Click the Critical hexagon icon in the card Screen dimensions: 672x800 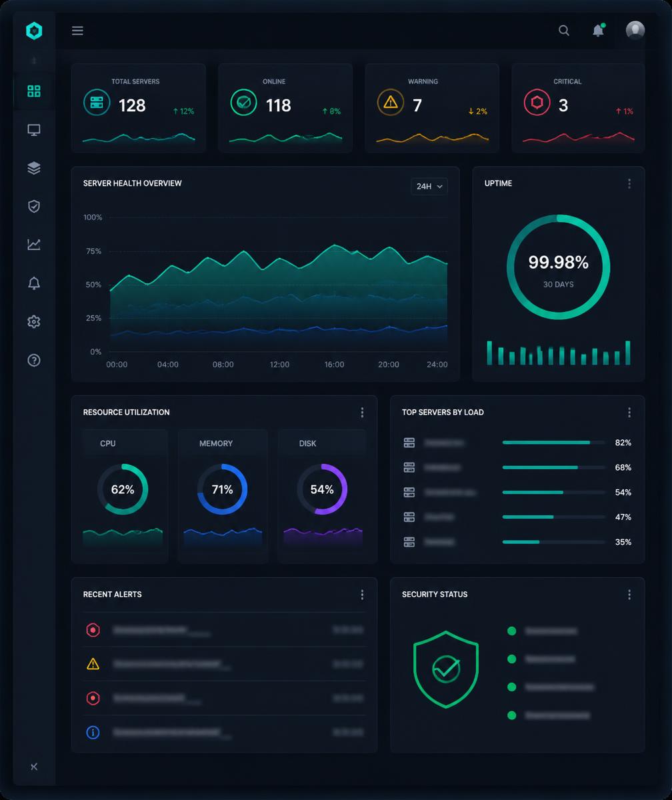(537, 103)
